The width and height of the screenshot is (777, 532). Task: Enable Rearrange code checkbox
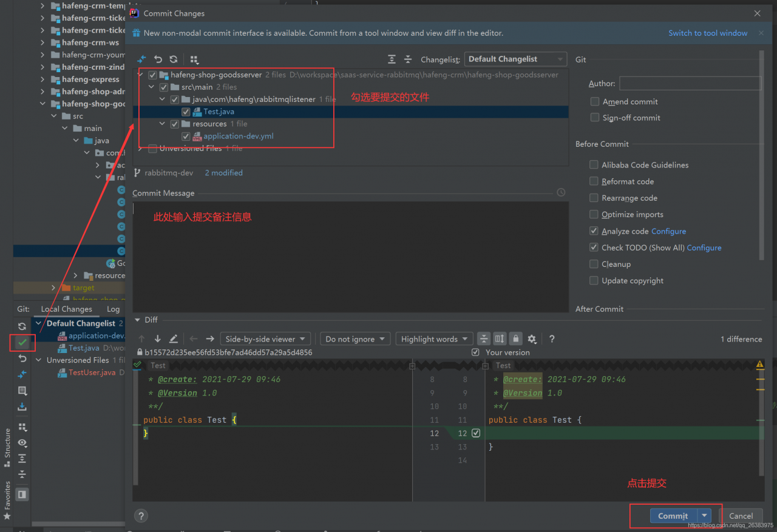coord(594,198)
